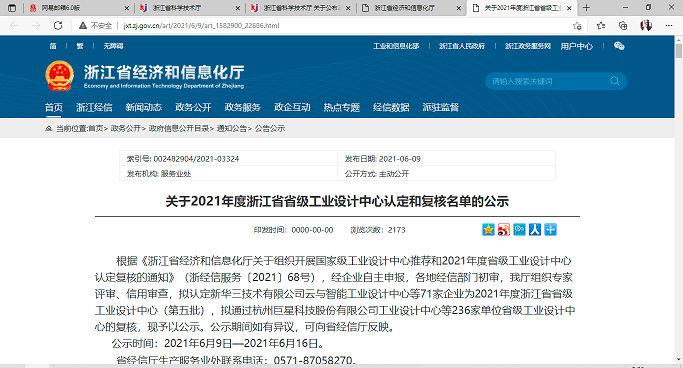Switch site to simplified Chinese 简
The width and height of the screenshot is (683, 368).
pos(53,46)
